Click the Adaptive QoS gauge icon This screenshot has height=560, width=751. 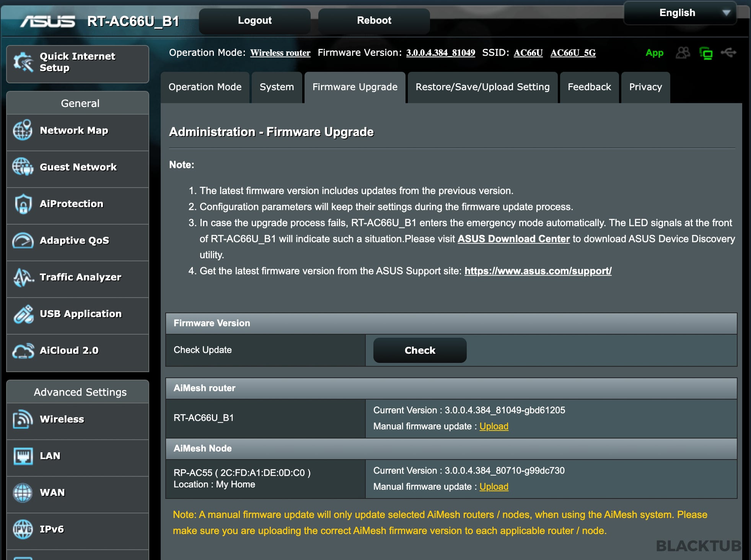23,240
